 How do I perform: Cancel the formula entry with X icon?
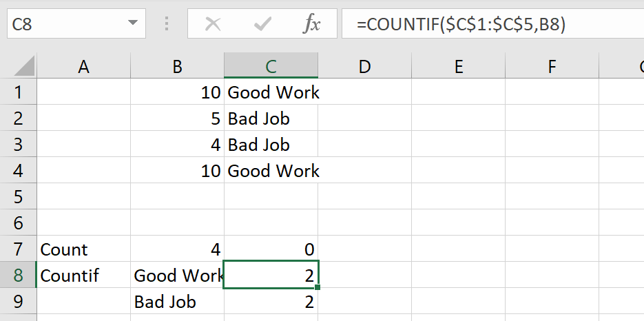coord(213,25)
